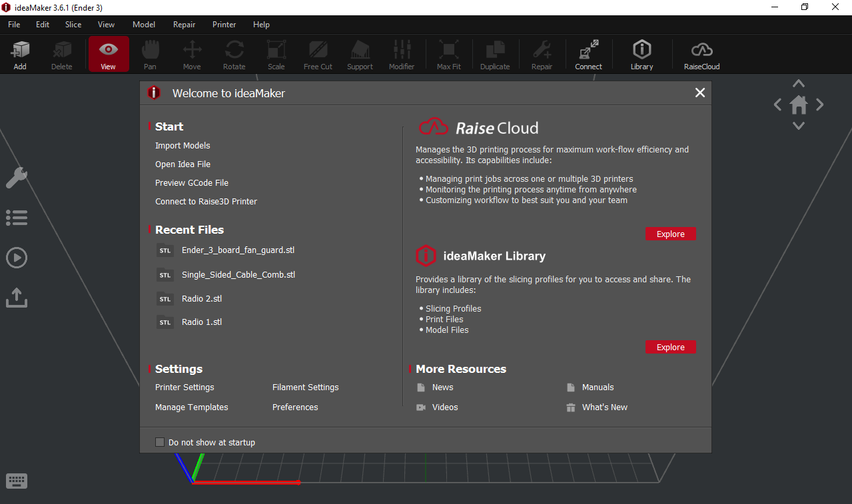Open RaiseCloud from the toolbar
This screenshot has width=852, height=504.
[x=701, y=55]
